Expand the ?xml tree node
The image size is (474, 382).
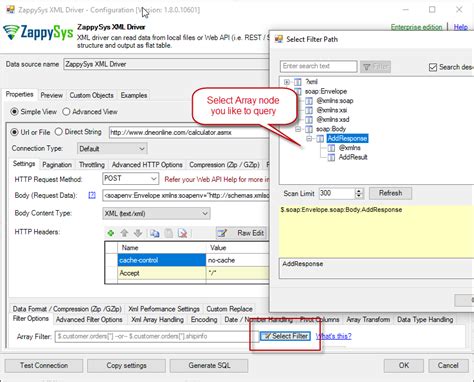tap(287, 82)
